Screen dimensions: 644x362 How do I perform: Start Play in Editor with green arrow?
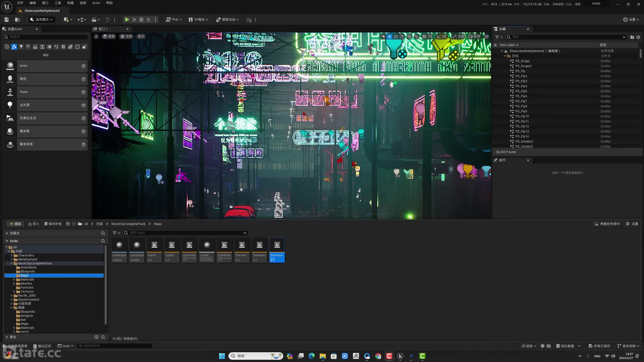(x=127, y=20)
